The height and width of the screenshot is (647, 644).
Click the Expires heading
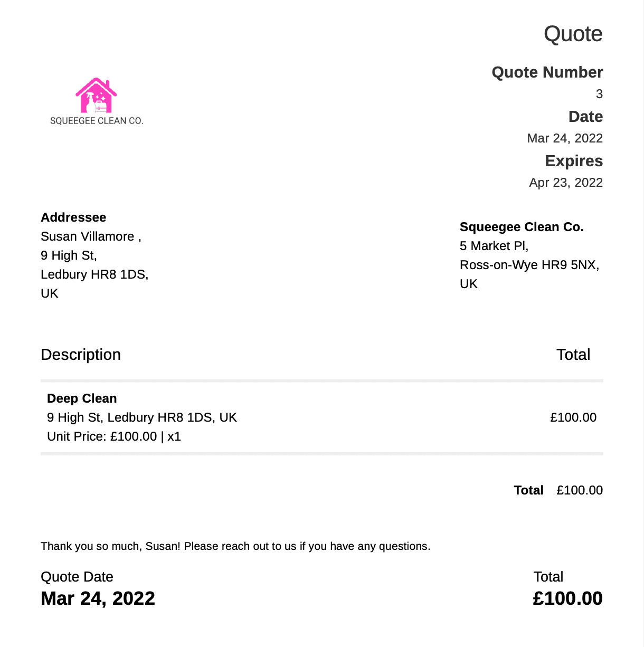click(x=574, y=161)
